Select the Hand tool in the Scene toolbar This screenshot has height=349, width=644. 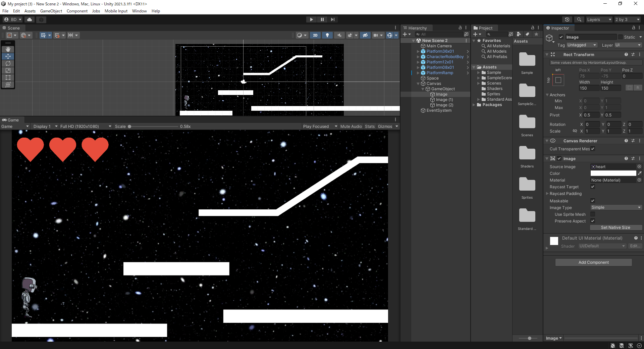pyautogui.click(x=8, y=49)
